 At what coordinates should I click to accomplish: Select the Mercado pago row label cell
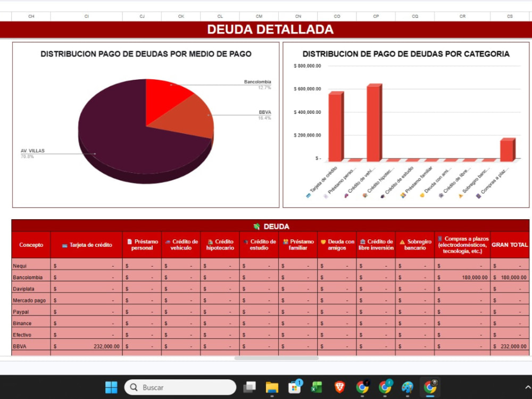pos(31,298)
